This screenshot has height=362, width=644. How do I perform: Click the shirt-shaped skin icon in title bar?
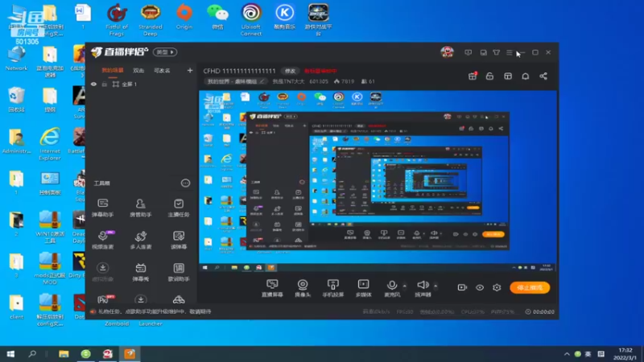[x=497, y=52]
